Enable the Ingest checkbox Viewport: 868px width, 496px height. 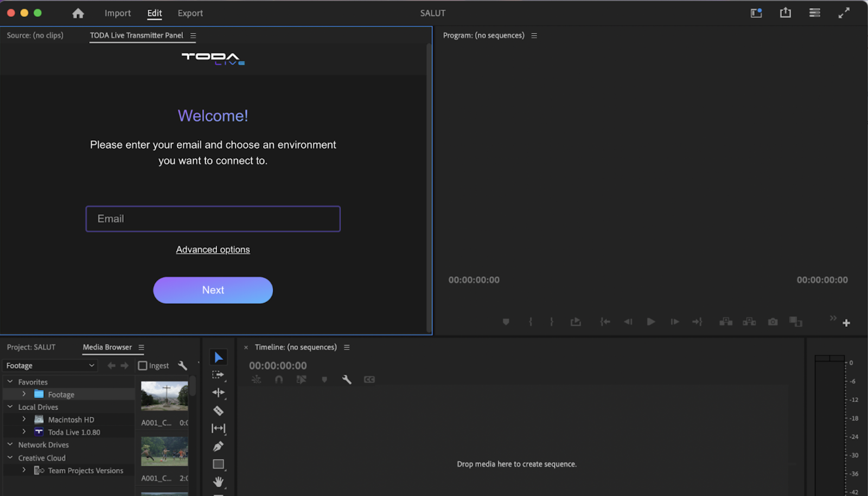coord(143,366)
